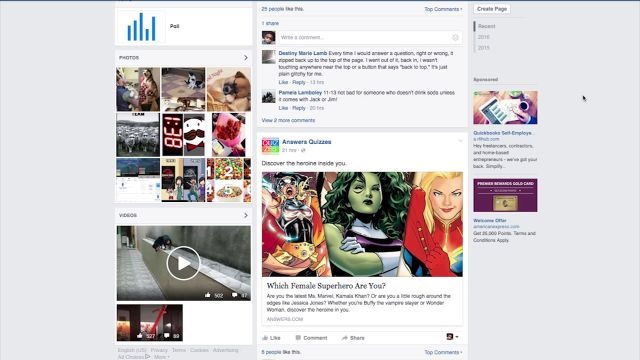Expand Photos section with the arrow
This screenshot has width=640, height=360.
tap(246, 58)
